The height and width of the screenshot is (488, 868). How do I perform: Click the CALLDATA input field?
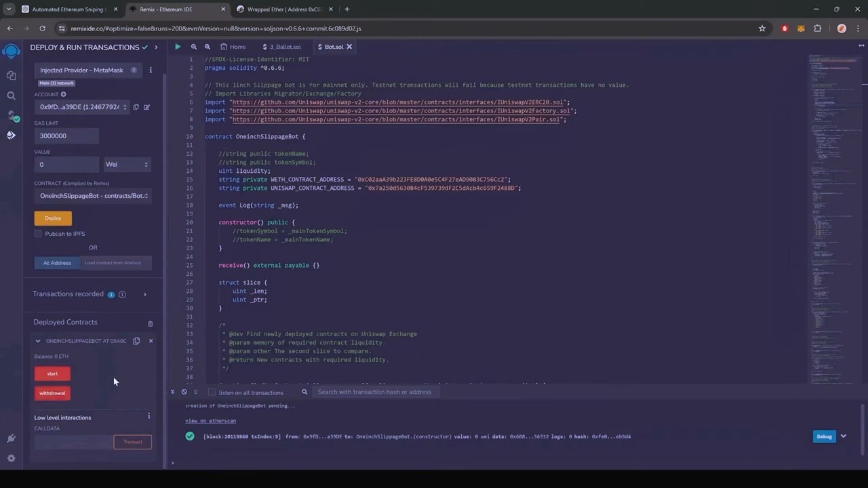click(73, 442)
